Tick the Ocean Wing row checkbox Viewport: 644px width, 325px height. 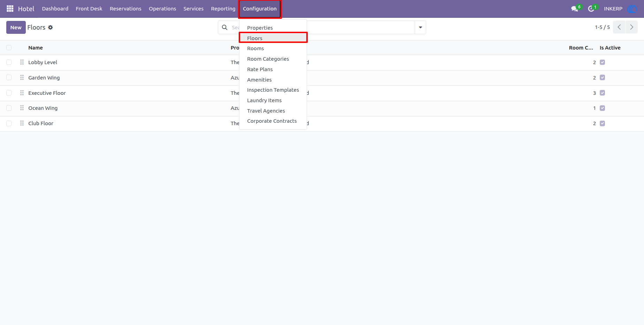[x=9, y=108]
